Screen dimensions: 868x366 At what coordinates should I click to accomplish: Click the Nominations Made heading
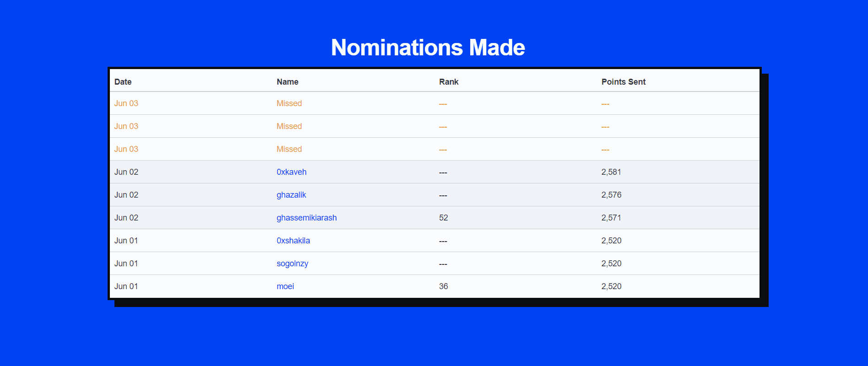tap(428, 48)
